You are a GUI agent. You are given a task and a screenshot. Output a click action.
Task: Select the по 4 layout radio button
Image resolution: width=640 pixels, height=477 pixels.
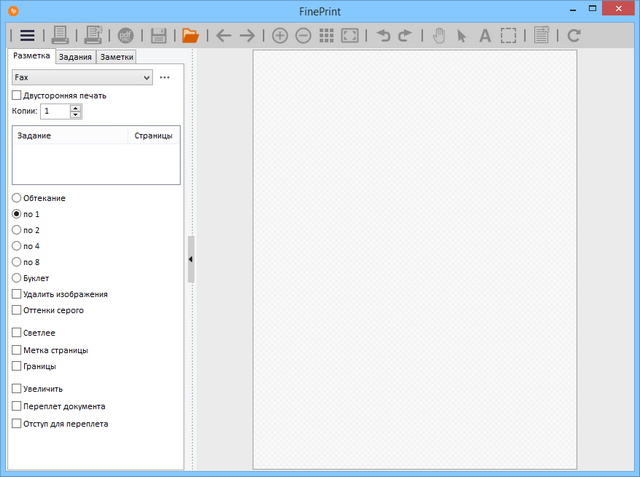(16, 245)
